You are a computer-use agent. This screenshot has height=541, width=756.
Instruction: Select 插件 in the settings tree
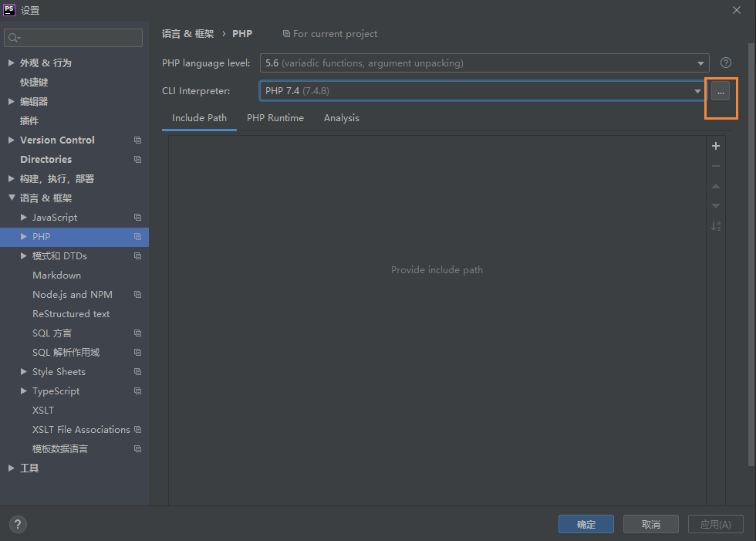(29, 121)
